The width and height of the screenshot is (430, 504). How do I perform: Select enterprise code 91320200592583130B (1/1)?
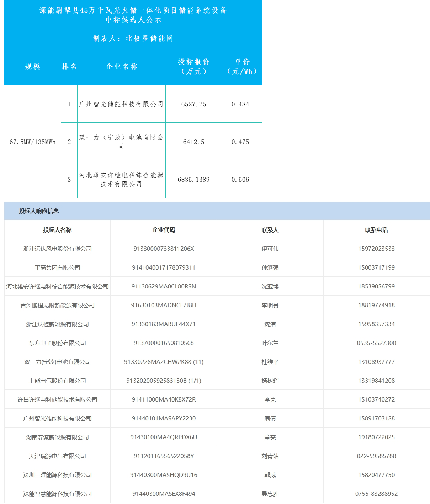click(164, 381)
